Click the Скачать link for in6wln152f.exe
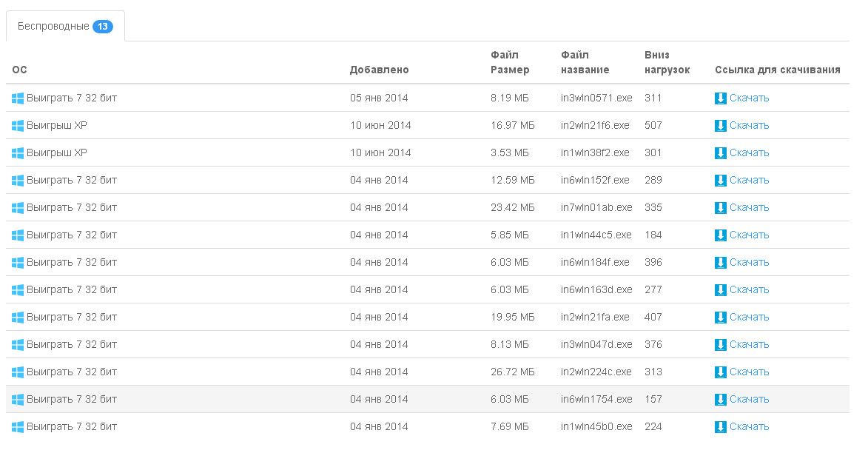The width and height of the screenshot is (868, 453). click(x=749, y=180)
